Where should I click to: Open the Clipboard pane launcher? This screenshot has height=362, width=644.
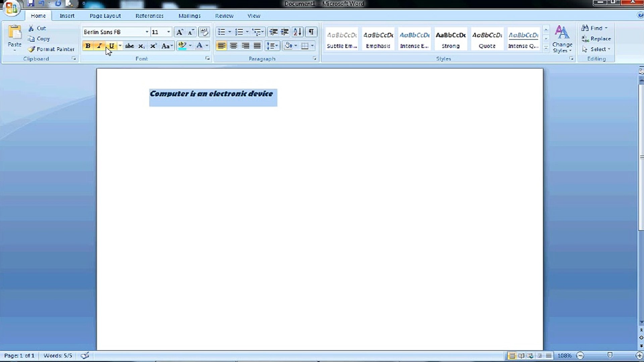tap(74, 58)
